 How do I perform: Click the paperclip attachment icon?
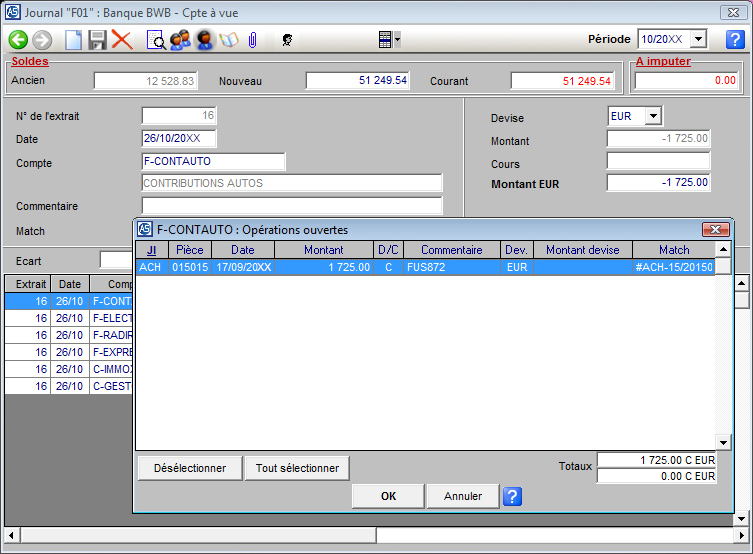click(252, 40)
